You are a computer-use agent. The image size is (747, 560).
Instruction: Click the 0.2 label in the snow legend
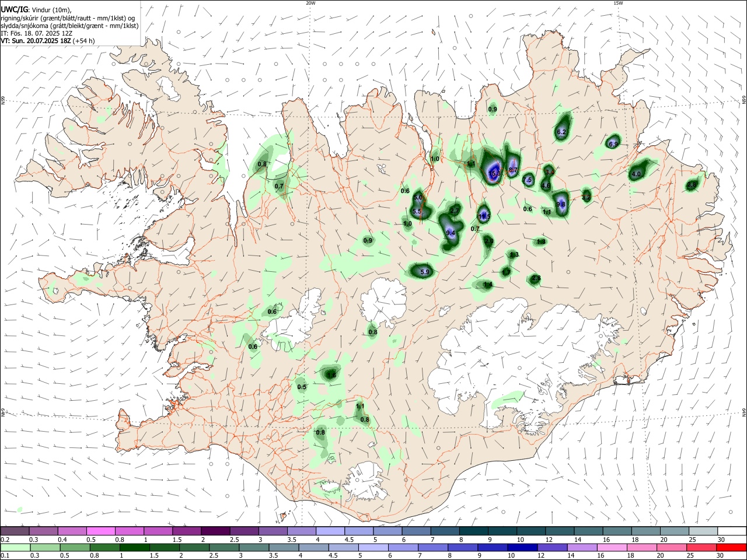[x=4, y=539]
